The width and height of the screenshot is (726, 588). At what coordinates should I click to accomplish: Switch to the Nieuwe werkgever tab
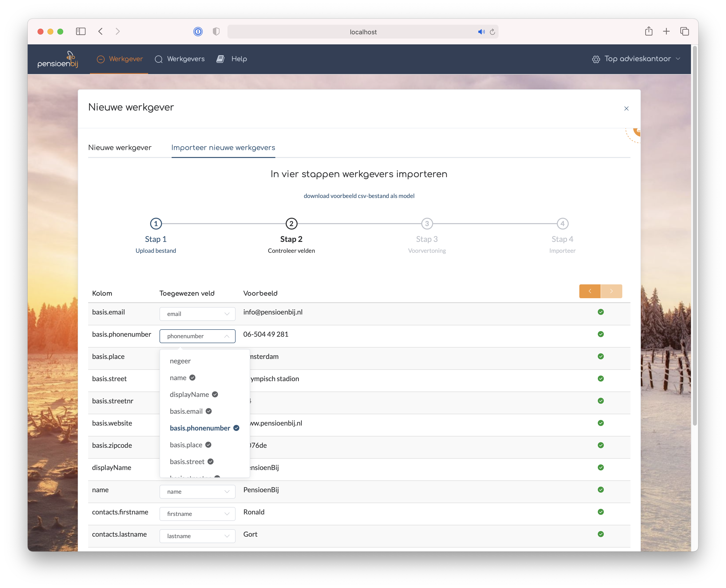[x=120, y=148]
